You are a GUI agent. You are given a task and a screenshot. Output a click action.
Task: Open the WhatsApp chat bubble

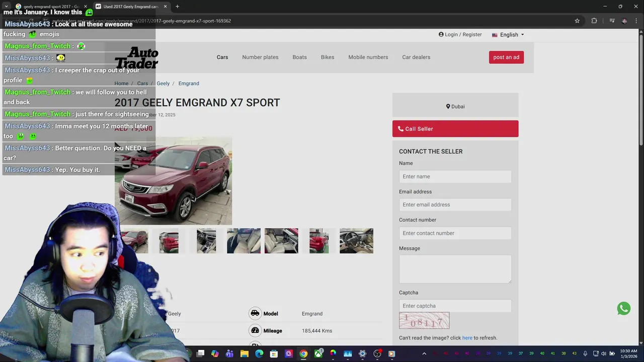[624, 308]
